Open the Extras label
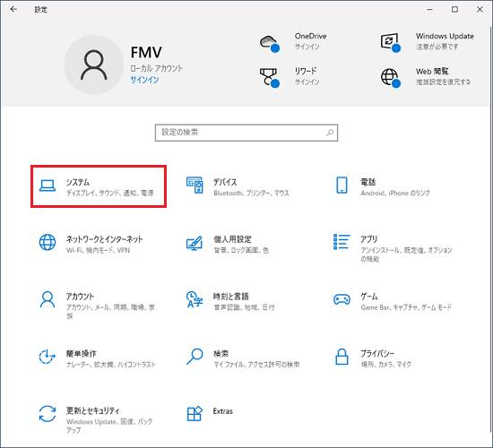The height and width of the screenshot is (448, 493). pos(223,411)
